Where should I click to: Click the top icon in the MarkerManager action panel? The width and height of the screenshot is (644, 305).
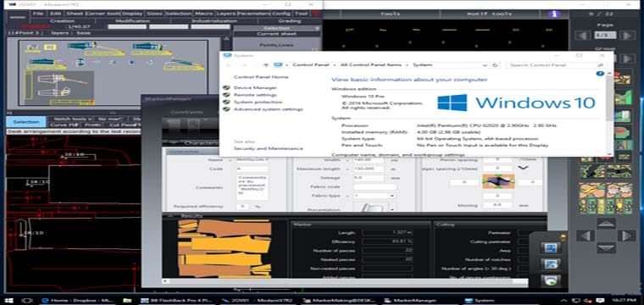coord(550,248)
